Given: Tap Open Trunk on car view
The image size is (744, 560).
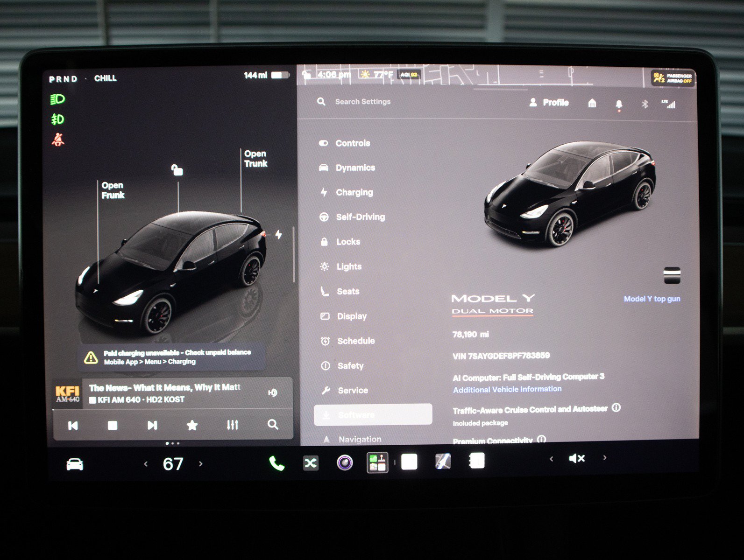Looking at the screenshot, I should [255, 159].
